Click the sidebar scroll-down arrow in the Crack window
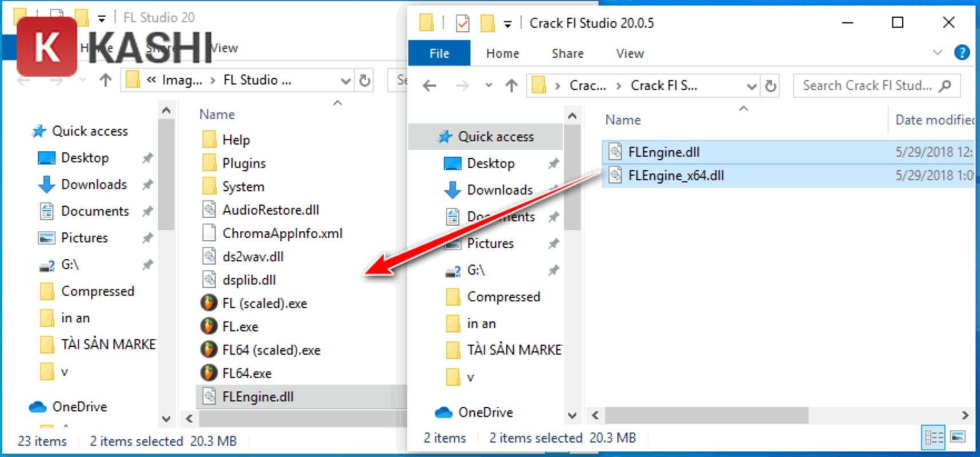The width and height of the screenshot is (980, 457). click(x=572, y=415)
